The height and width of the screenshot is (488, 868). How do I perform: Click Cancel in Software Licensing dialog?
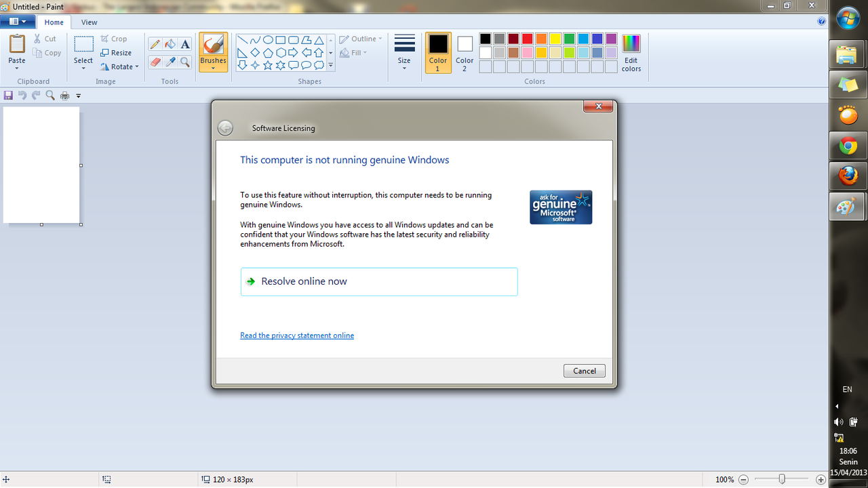click(585, 371)
